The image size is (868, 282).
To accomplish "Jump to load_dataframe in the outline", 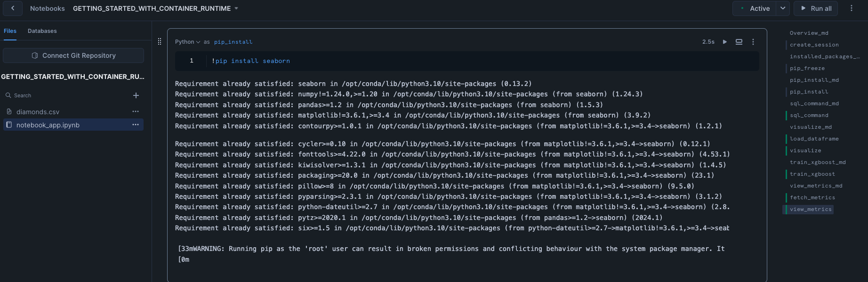I will coord(814,139).
